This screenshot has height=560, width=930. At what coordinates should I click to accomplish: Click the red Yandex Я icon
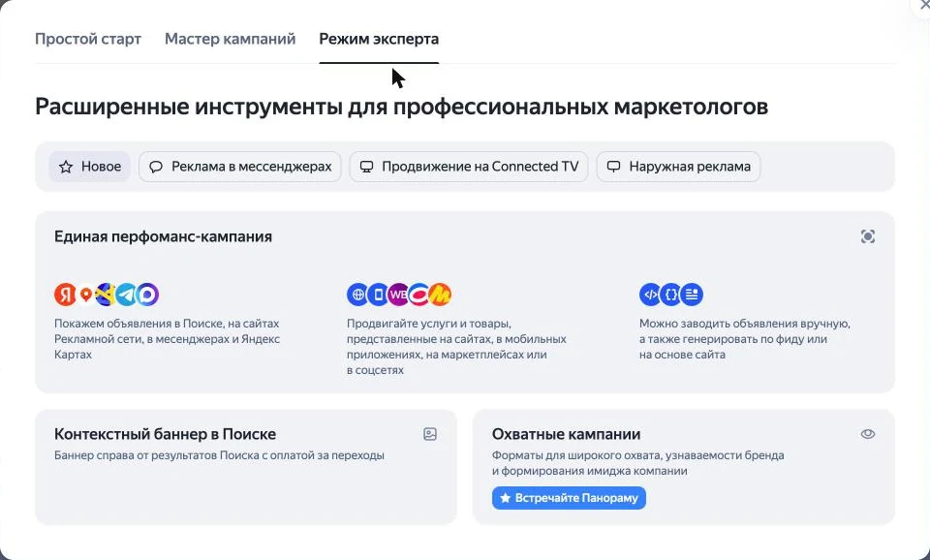pyautogui.click(x=65, y=295)
